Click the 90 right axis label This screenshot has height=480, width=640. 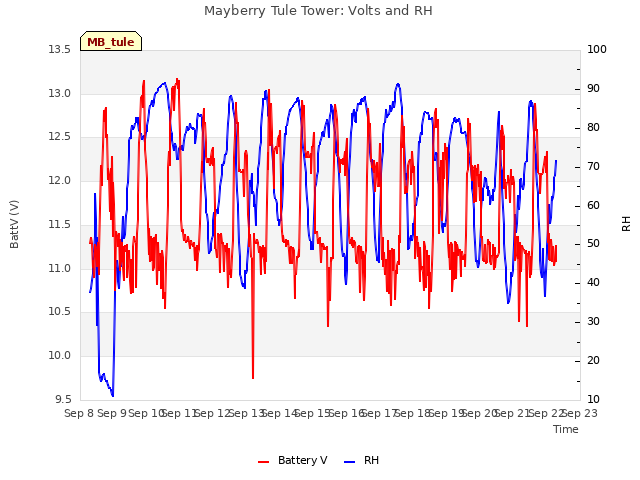click(x=593, y=89)
